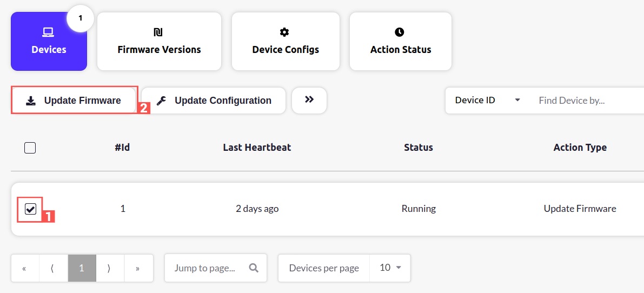Viewport: 644px width, 293px height.
Task: Click the clock icon for Action Status
Action: (x=400, y=32)
